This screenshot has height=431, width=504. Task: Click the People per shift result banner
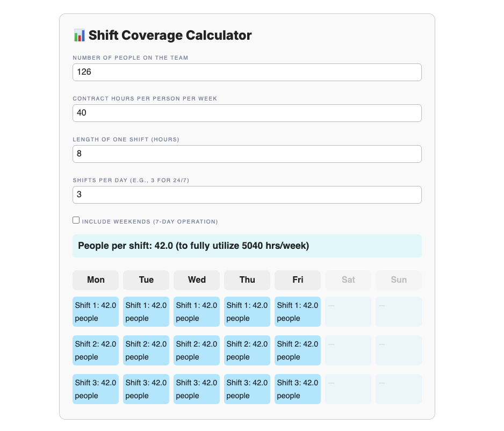click(x=247, y=246)
